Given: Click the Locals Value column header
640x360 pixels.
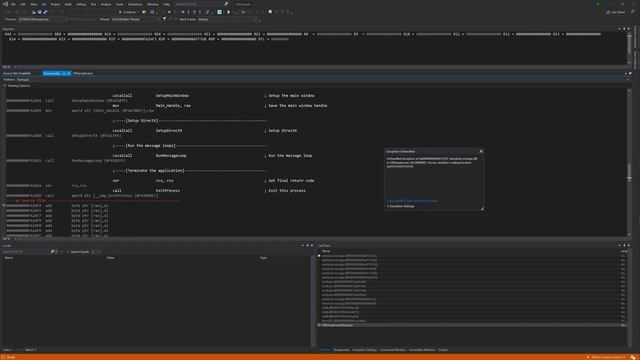Looking at the screenshot, I should 110,258.
